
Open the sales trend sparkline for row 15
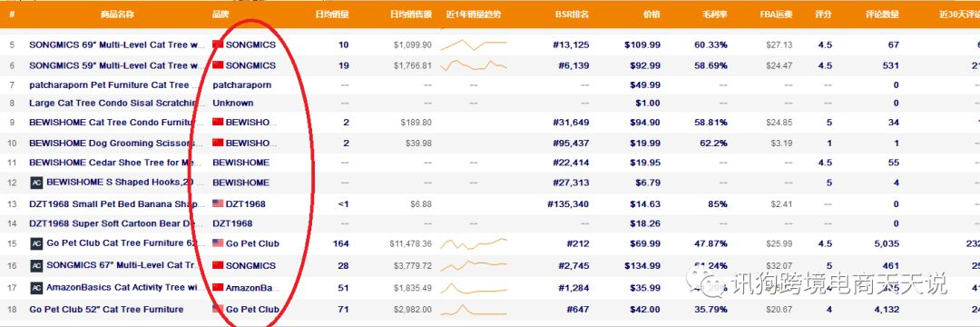click(x=473, y=243)
